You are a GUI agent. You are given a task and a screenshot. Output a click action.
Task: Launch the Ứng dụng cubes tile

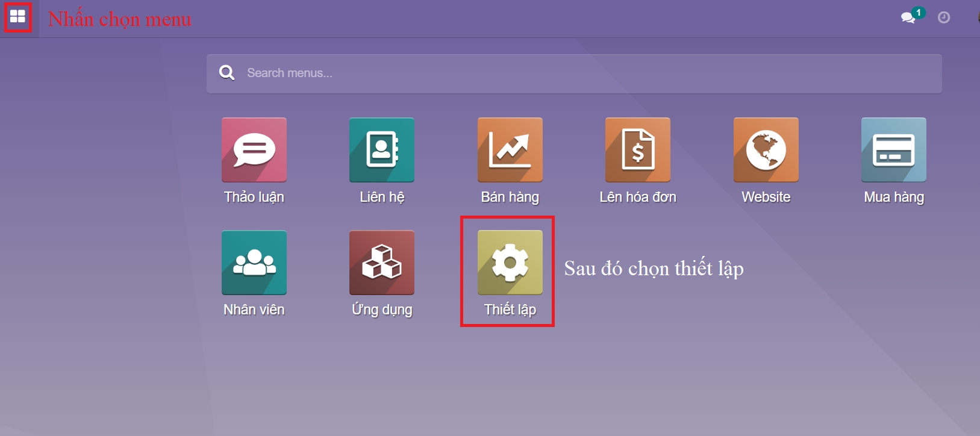[382, 263]
